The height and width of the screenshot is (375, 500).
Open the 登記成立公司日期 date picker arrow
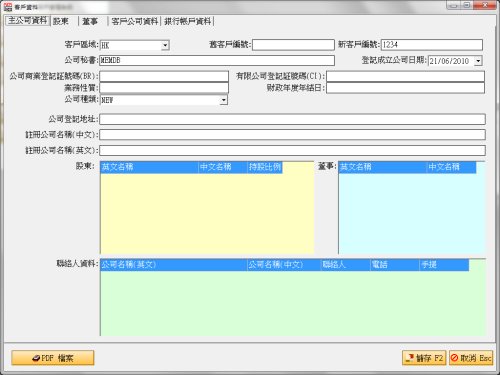(x=478, y=61)
